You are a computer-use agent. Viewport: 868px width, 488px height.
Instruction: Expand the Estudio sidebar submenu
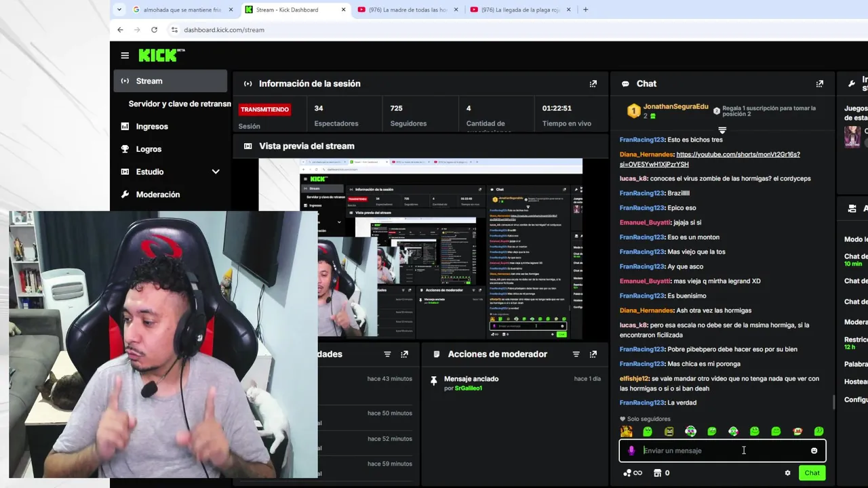216,172
